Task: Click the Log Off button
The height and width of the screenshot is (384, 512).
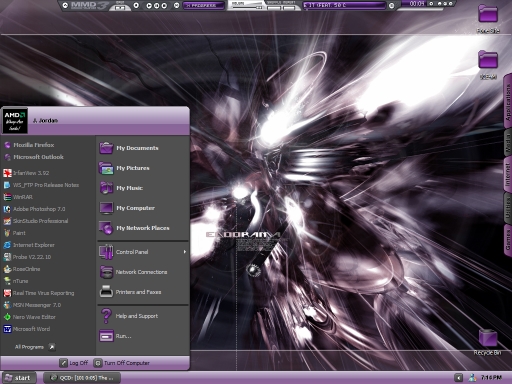Action: point(74,363)
